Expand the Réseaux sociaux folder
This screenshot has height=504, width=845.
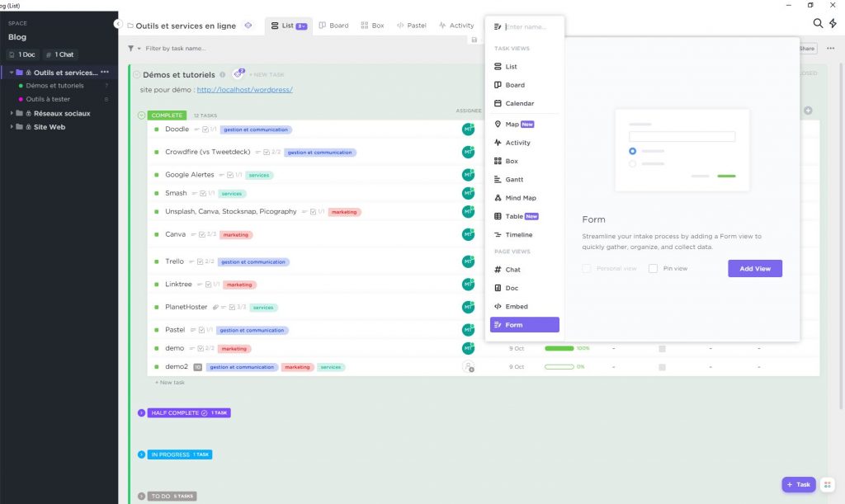[x=12, y=113]
